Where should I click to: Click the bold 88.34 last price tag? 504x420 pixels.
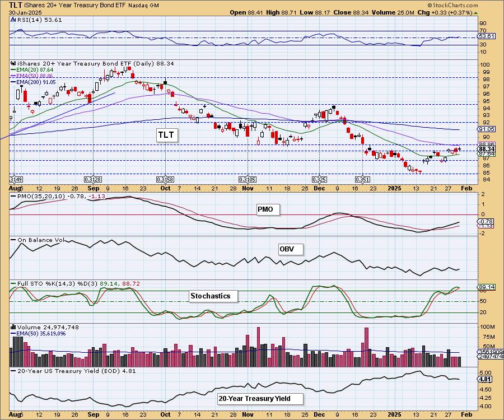[x=486, y=149]
